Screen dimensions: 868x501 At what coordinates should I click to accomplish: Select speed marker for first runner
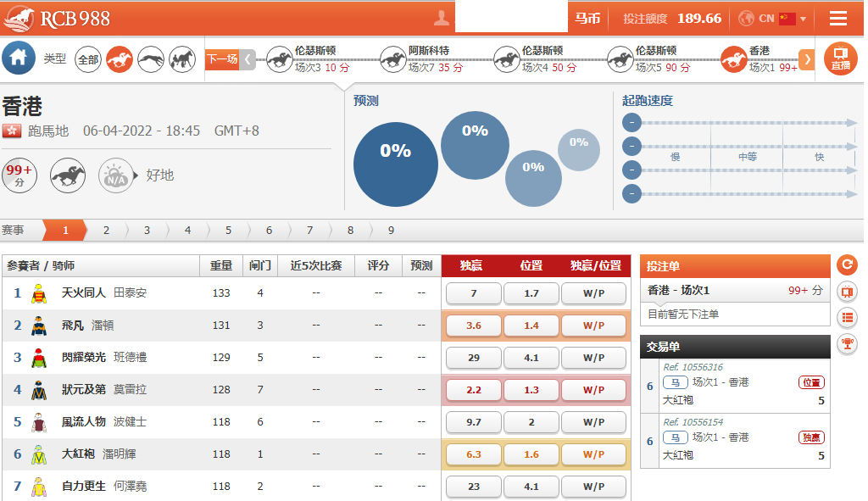[x=632, y=123]
